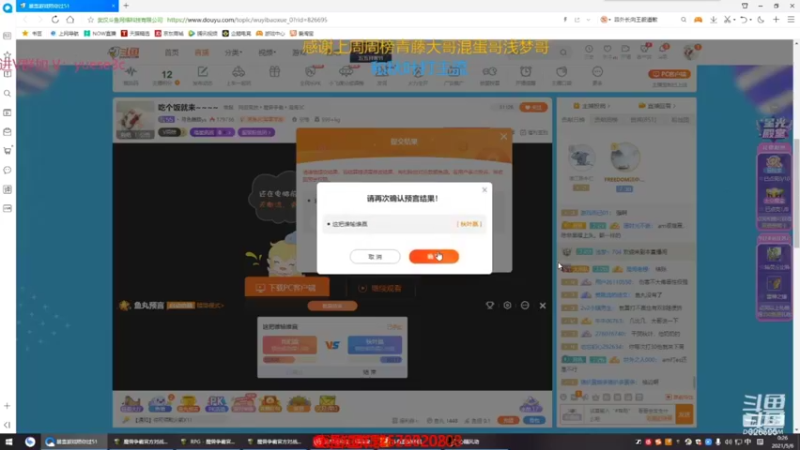Go to the browser home page
Image resolution: width=800 pixels, height=450 pixels.
click(x=70, y=19)
